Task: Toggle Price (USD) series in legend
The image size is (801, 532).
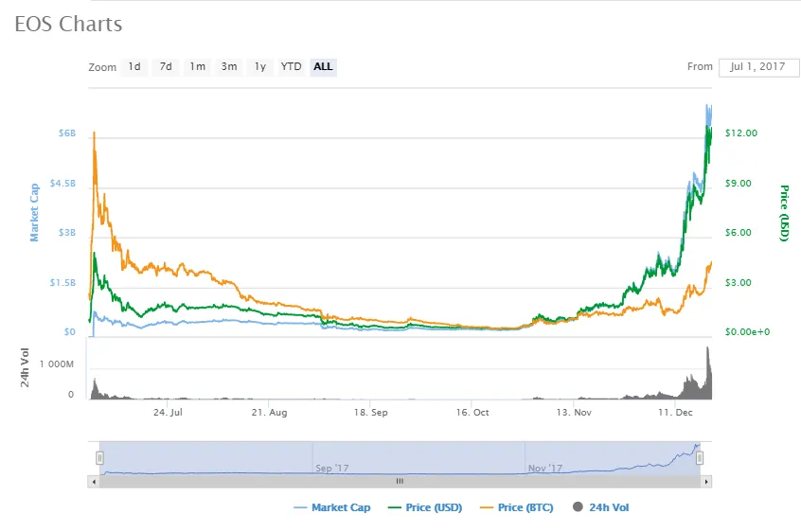Action: click(425, 507)
